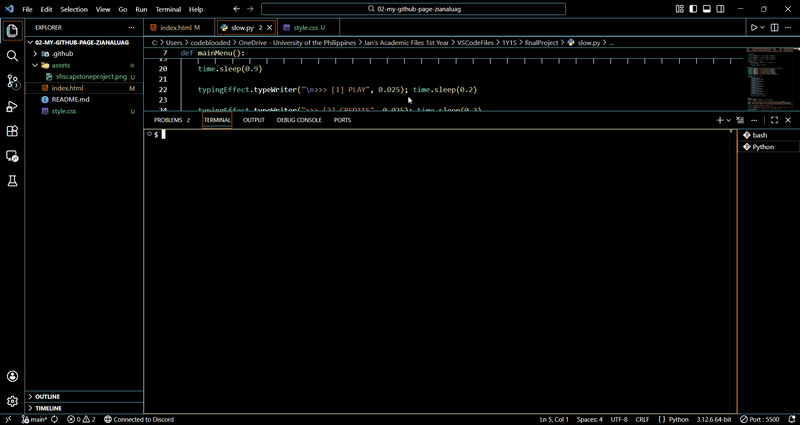Click the command center search box

(x=400, y=9)
